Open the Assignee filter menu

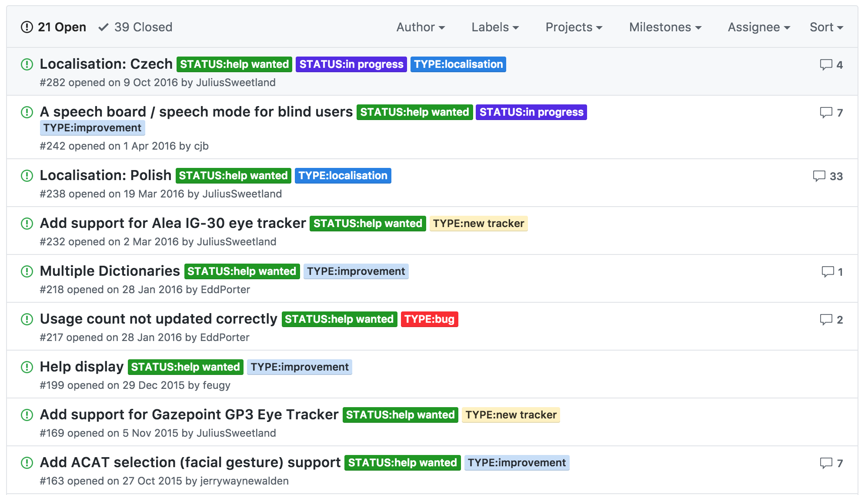758,27
